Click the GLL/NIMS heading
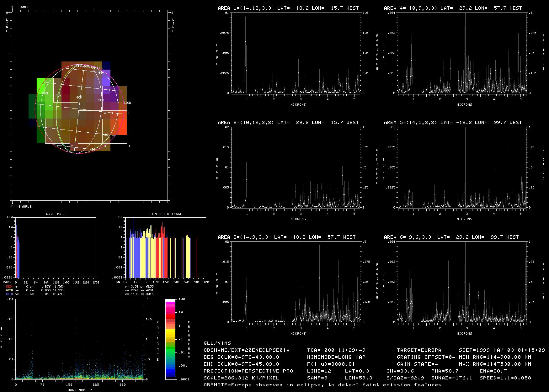 point(217,343)
